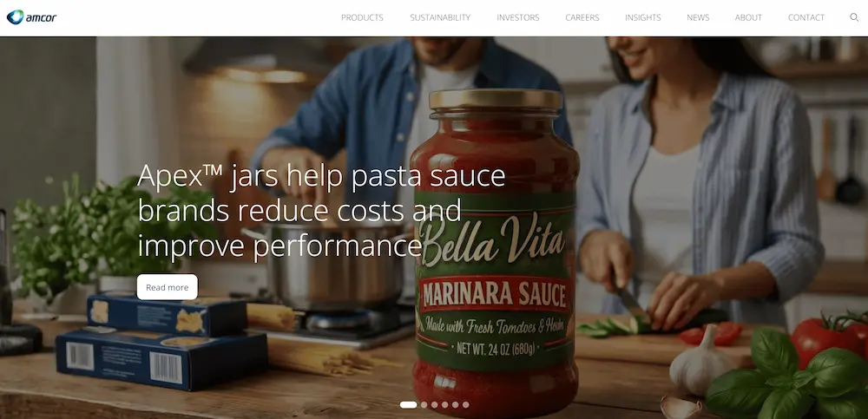Click the Amcor logo in the header
868x419 pixels.
click(x=31, y=17)
